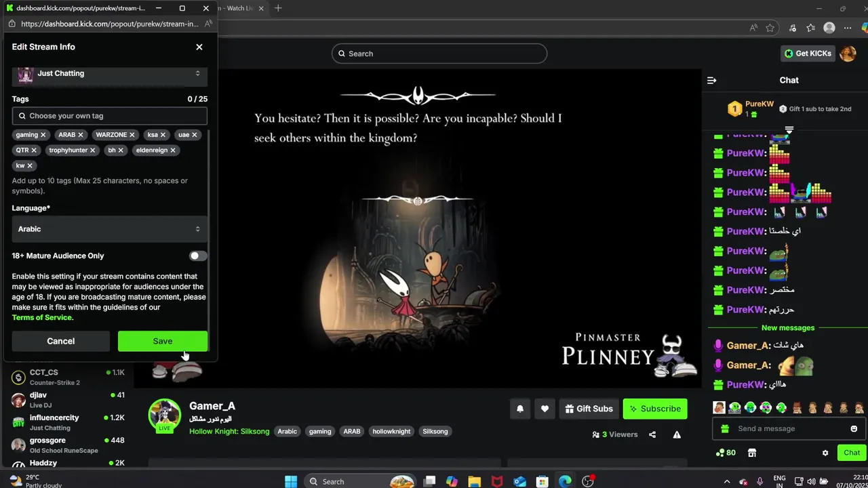Viewport: 868px width, 488px height.
Task: Cancel stream info editing
Action: point(61,341)
